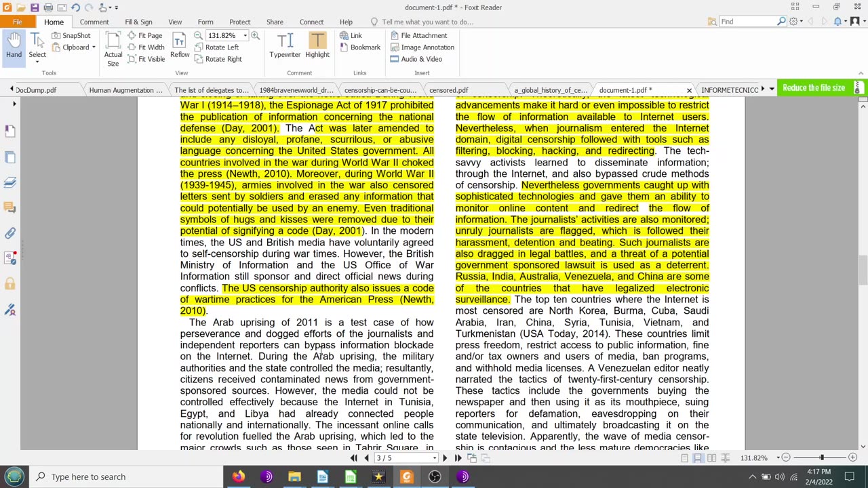This screenshot has width=868, height=488.
Task: Click the Undo arrow in title bar
Action: (75, 7)
